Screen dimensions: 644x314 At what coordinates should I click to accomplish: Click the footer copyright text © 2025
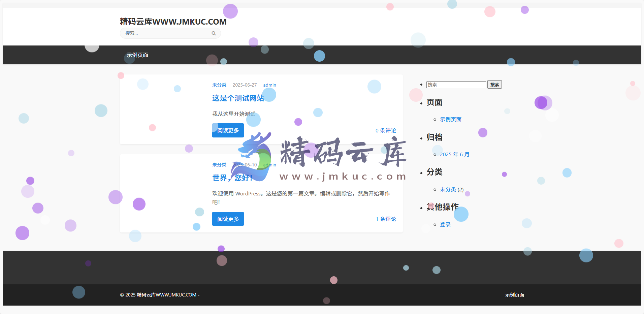click(160, 295)
